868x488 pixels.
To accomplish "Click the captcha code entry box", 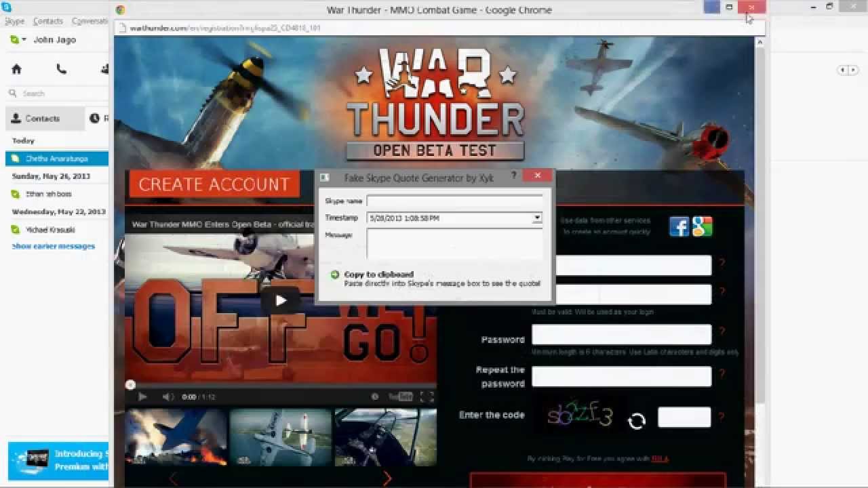I will pos(684,417).
